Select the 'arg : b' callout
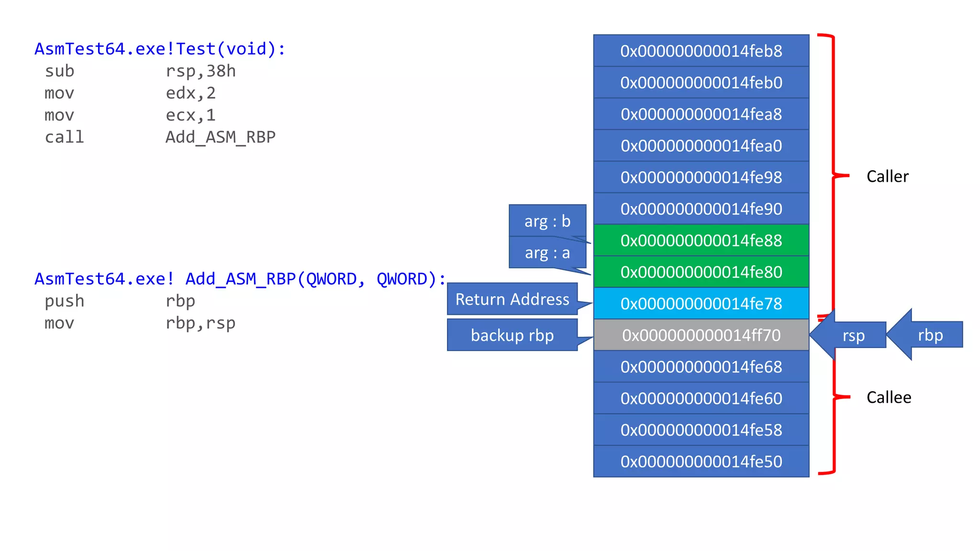Image resolution: width=980 pixels, height=551 pixels. tap(547, 221)
